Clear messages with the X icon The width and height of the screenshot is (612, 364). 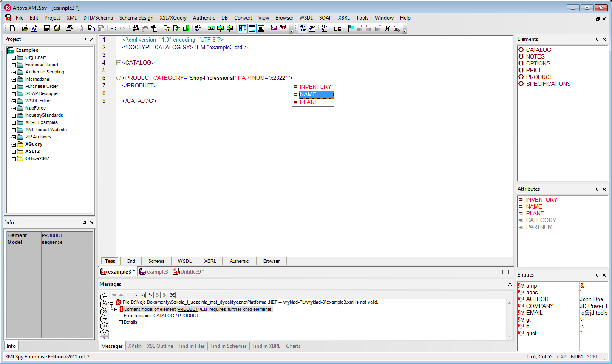click(173, 295)
